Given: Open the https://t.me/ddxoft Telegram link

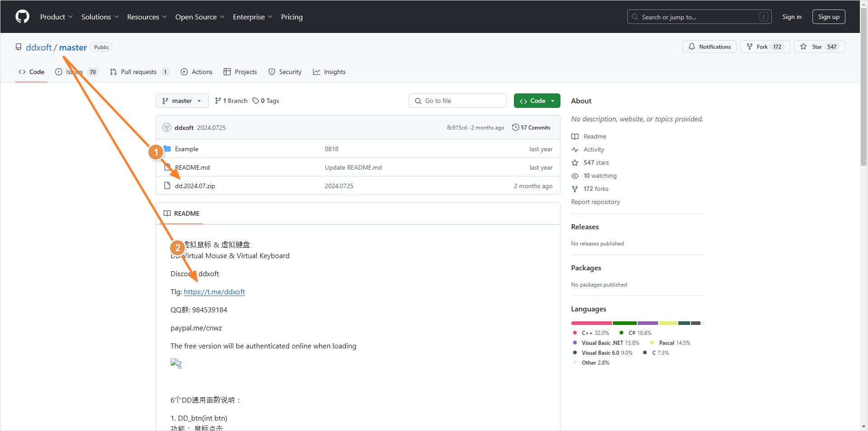Looking at the screenshot, I should 214,292.
